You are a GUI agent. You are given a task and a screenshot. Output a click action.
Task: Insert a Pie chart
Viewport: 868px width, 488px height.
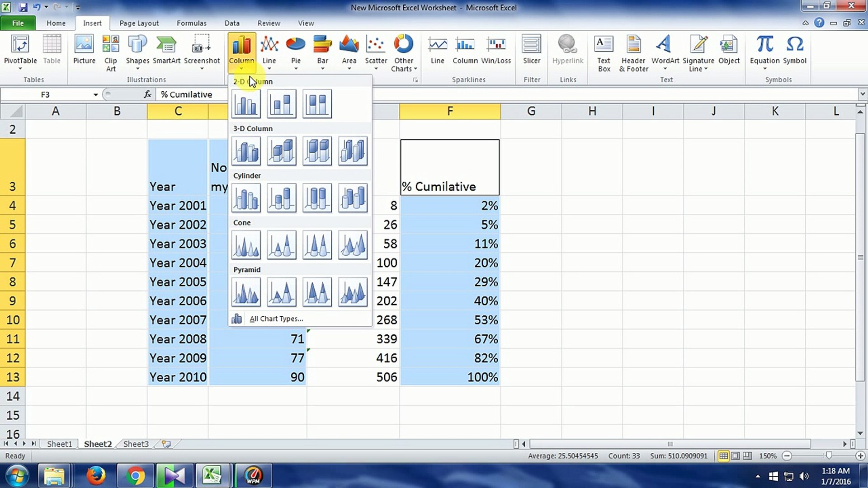pos(296,50)
